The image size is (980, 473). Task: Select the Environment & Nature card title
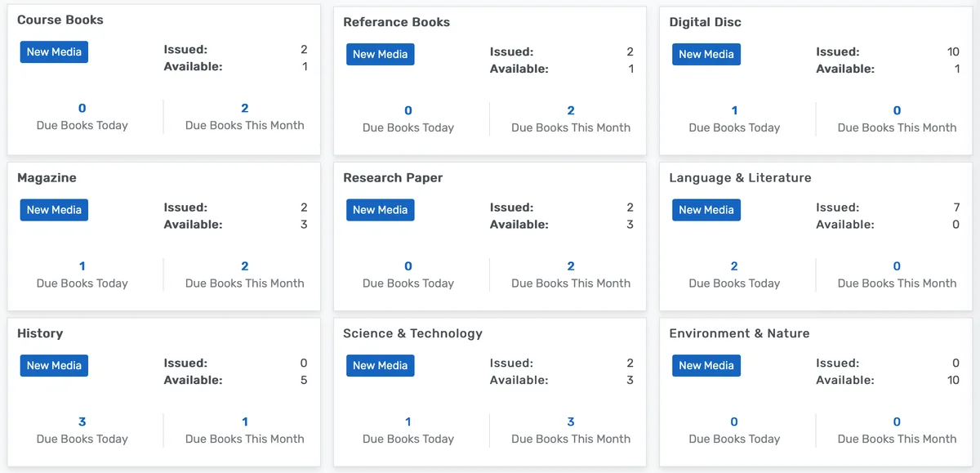739,333
